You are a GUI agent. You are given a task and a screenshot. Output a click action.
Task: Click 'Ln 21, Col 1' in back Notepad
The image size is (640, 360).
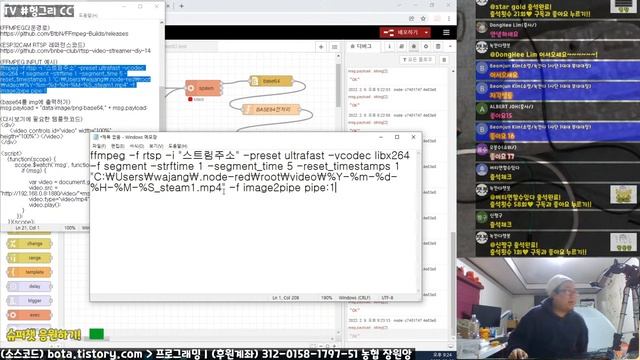pos(27,228)
